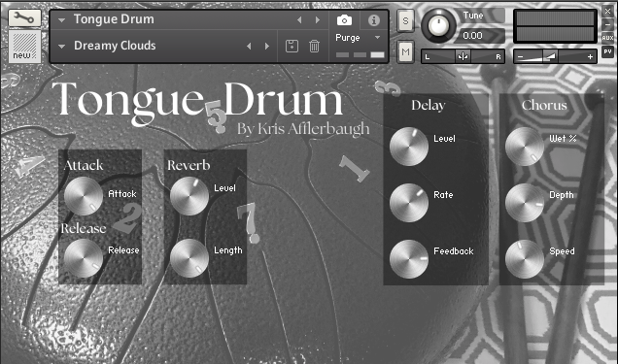Viewport: 618px width, 364px height.
Task: Expand the Dreamy Clouds snapshot dropdown arrow
Action: [61, 46]
